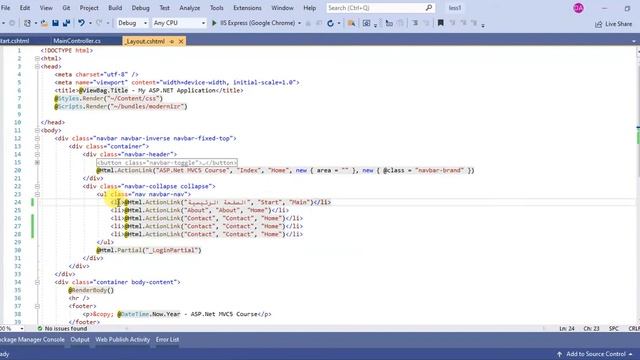Viewport: 640px width, 360px height.
Task: Open the Window menu
Action: (x=282, y=8)
